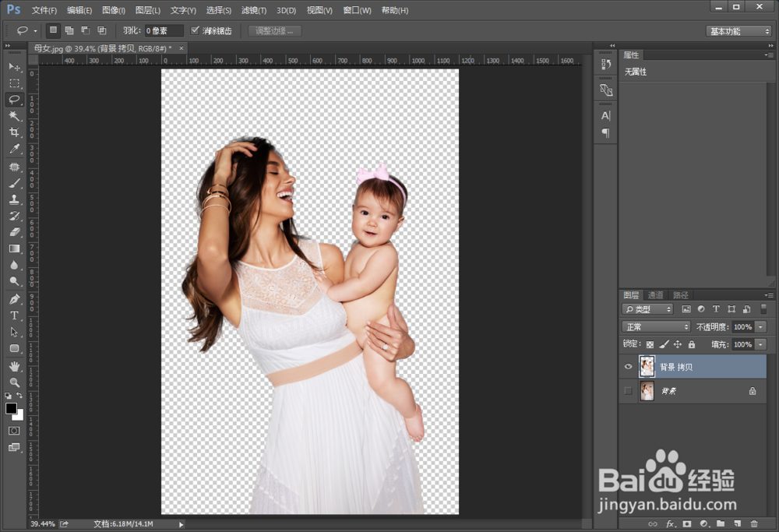Select the History Brush tool

(14, 216)
